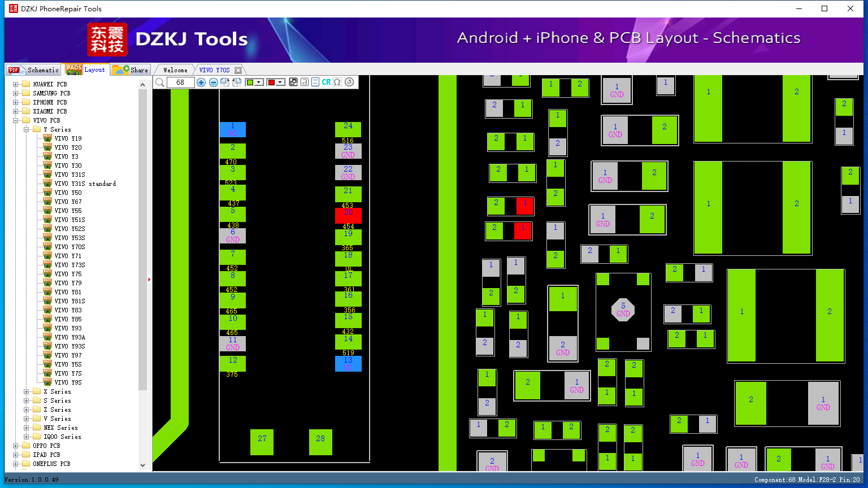The image size is (868, 488).
Task: Open VIVO Y19 layout in the tree
Action: click(68, 138)
